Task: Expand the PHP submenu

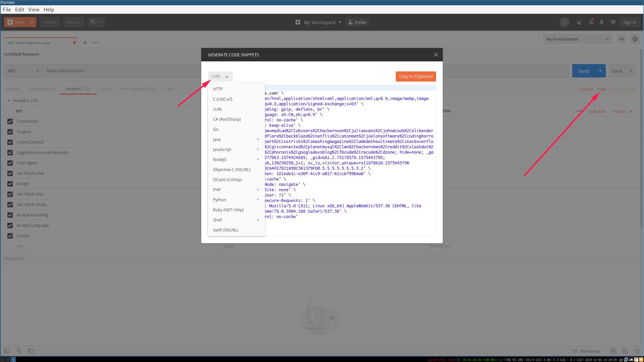Action: point(236,190)
